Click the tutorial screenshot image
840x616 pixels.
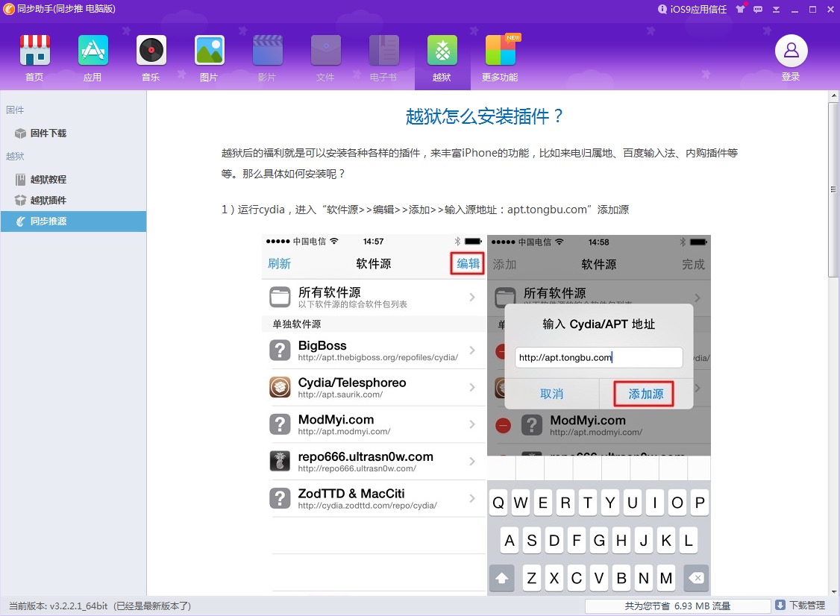pos(486,415)
